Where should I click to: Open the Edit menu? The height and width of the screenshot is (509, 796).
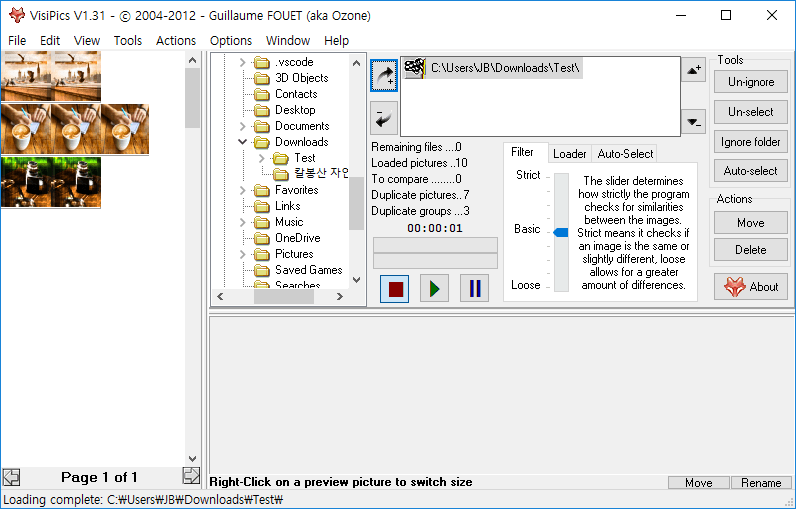point(50,41)
